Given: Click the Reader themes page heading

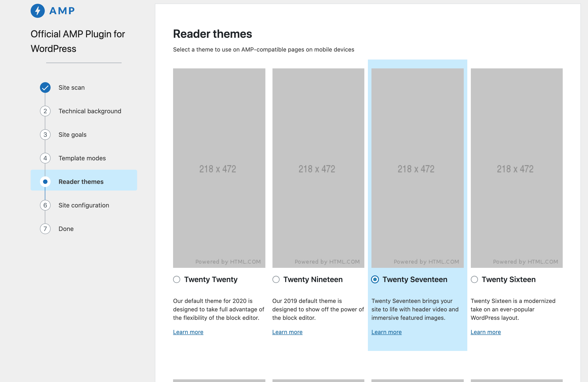Looking at the screenshot, I should 213,34.
